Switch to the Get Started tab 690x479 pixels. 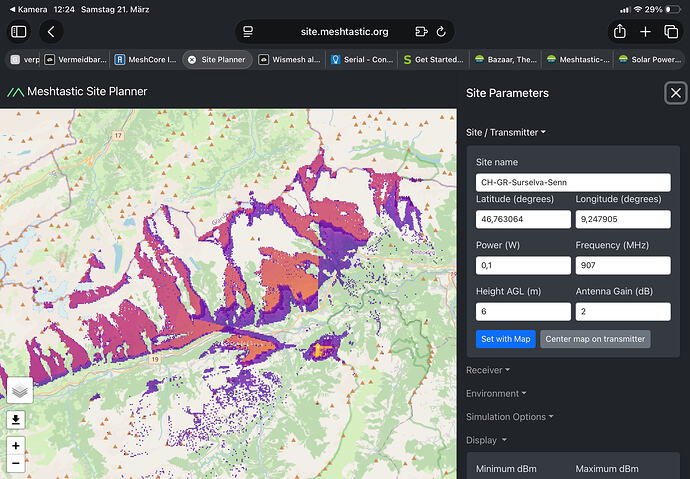433,59
